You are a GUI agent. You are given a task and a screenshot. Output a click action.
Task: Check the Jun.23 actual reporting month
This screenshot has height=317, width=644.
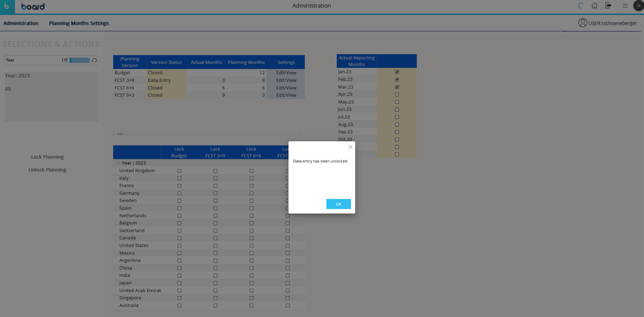(397, 109)
